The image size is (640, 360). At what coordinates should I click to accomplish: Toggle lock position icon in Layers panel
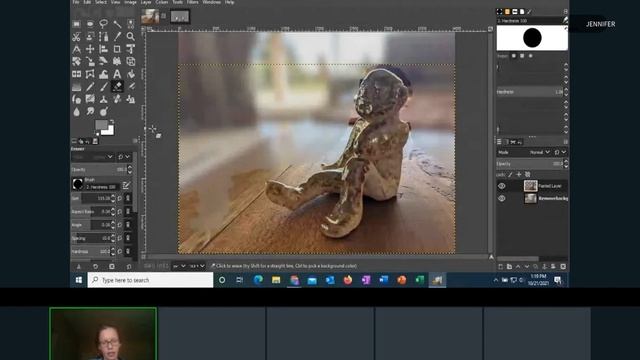pyautogui.click(x=519, y=175)
